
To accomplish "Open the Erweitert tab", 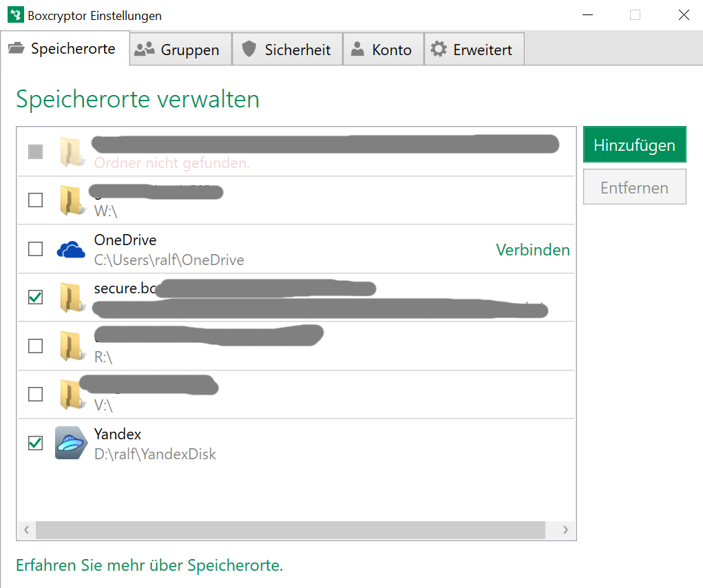I will pyautogui.click(x=474, y=50).
